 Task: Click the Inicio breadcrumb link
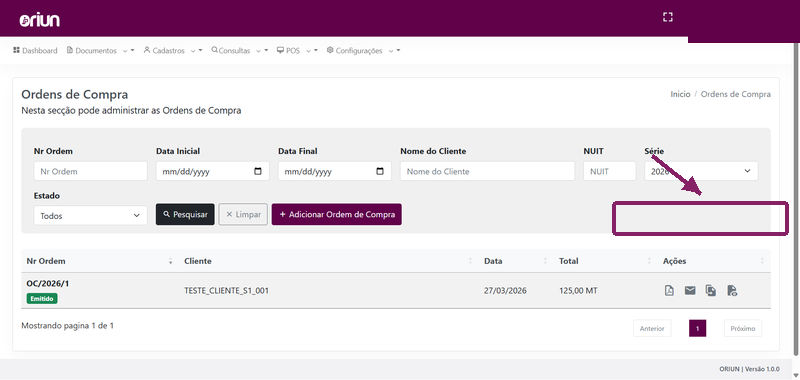click(x=680, y=94)
